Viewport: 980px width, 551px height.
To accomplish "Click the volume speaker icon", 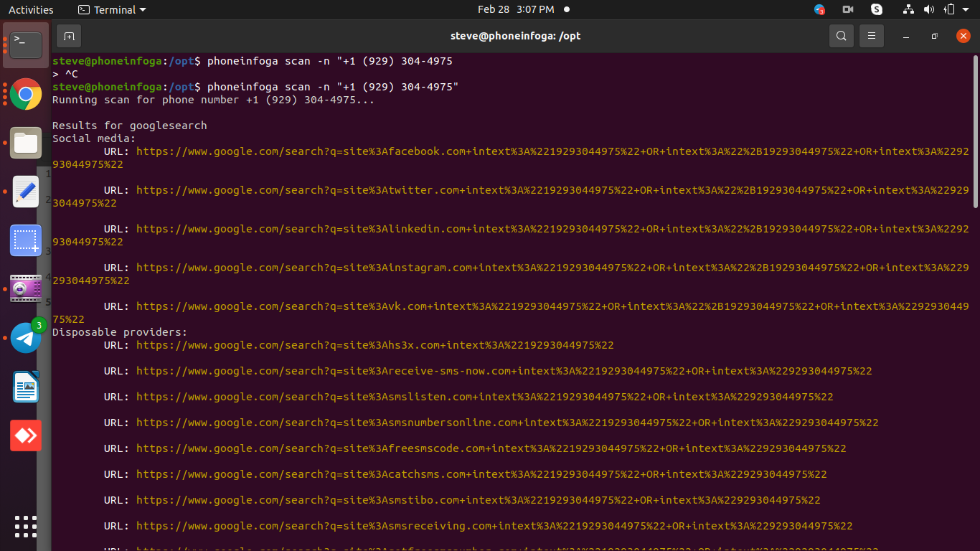I will pyautogui.click(x=929, y=9).
